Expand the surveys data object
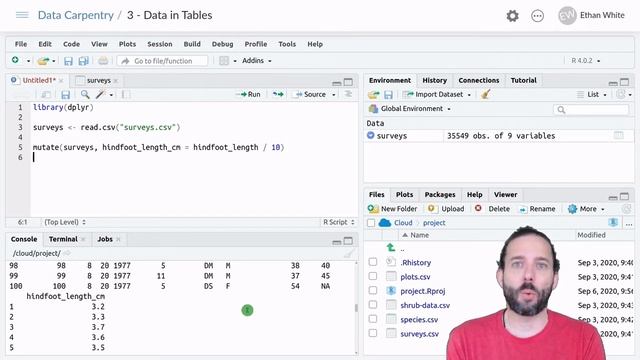This screenshot has height=360, width=640. [370, 135]
